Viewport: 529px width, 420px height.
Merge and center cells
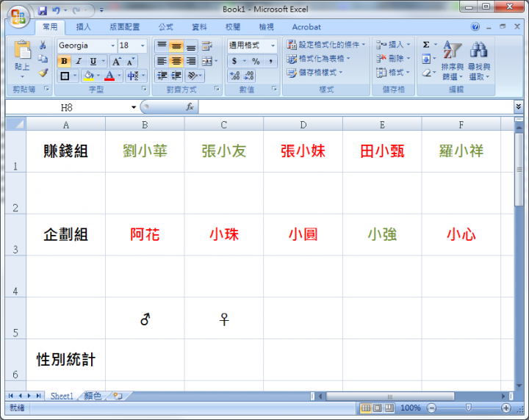point(206,61)
